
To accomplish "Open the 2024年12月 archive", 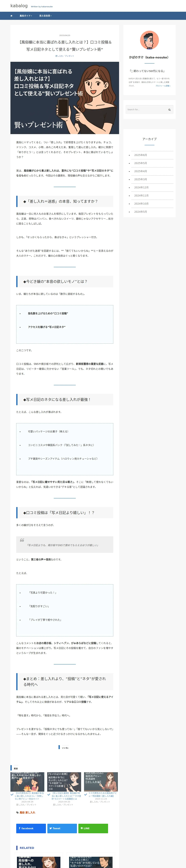I will click(141, 187).
